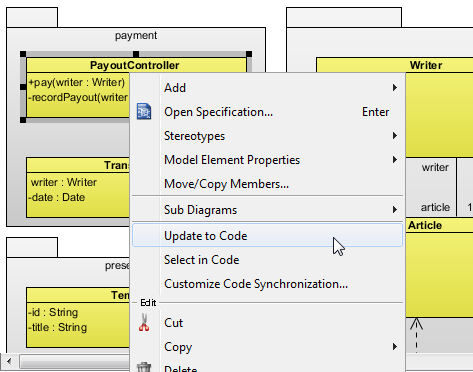Expand the Stereotypes submenu arrow

pos(395,136)
